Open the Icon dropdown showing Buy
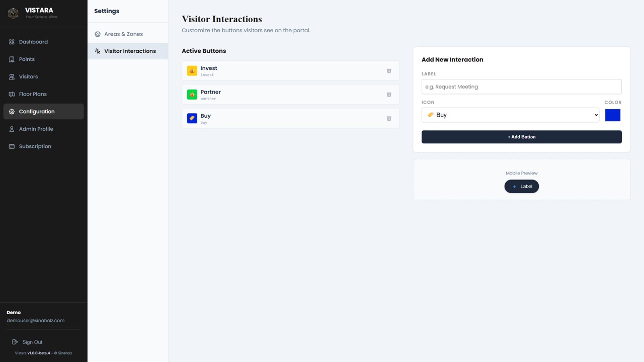644x362 pixels. coord(510,115)
